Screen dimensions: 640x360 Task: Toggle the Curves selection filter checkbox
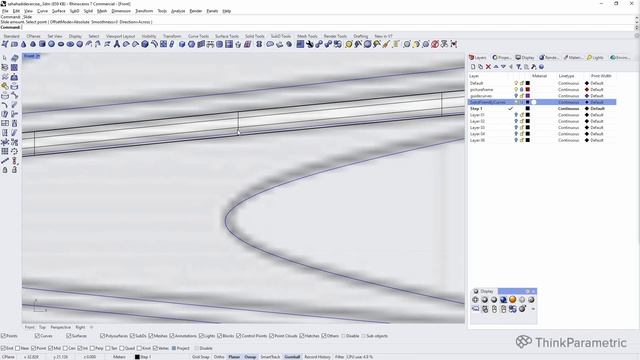tap(37, 336)
